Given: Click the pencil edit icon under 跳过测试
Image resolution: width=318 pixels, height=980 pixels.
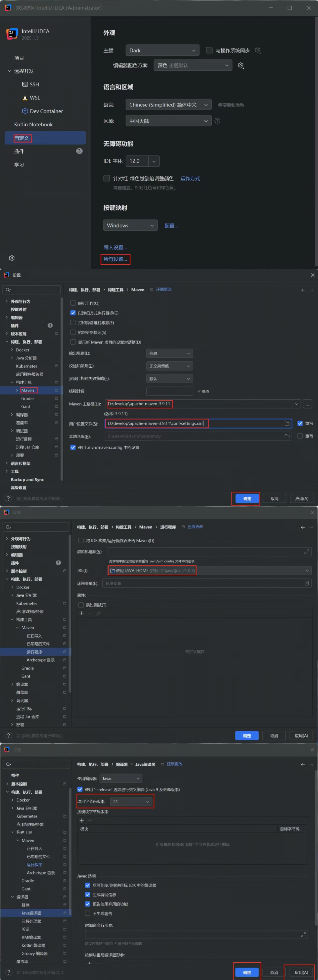Looking at the screenshot, I should tap(98, 613).
